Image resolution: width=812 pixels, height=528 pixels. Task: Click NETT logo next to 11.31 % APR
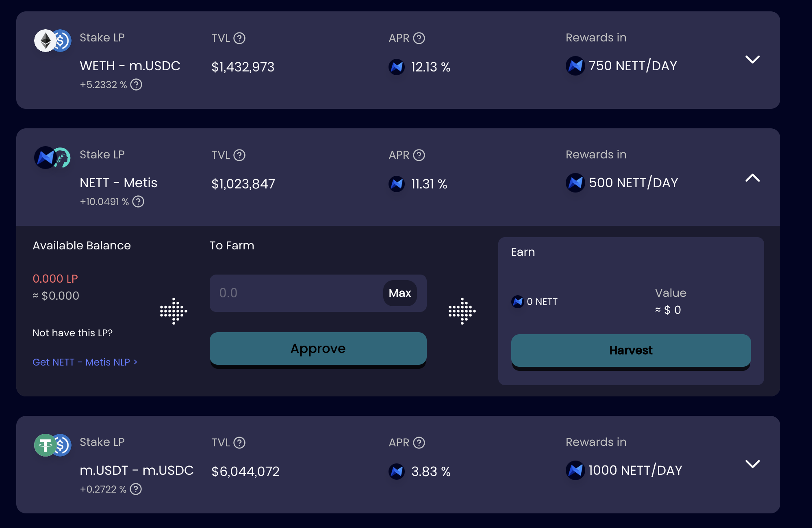(x=397, y=184)
